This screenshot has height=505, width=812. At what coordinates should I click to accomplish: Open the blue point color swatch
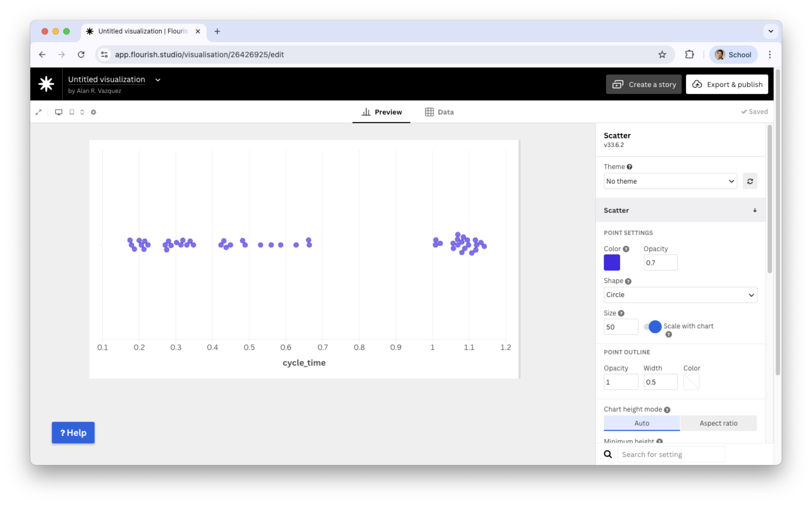[x=612, y=262]
